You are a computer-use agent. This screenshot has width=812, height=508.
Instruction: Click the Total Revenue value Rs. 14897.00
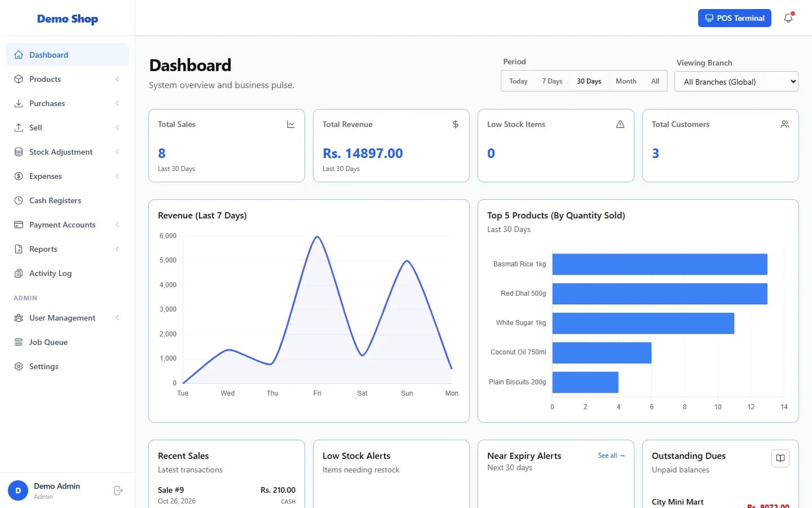[x=363, y=154]
